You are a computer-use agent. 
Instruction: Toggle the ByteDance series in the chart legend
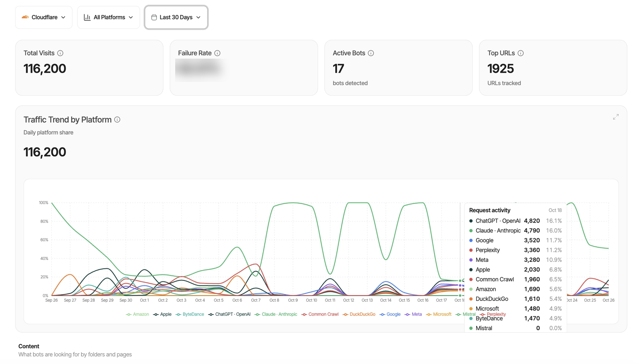190,314
